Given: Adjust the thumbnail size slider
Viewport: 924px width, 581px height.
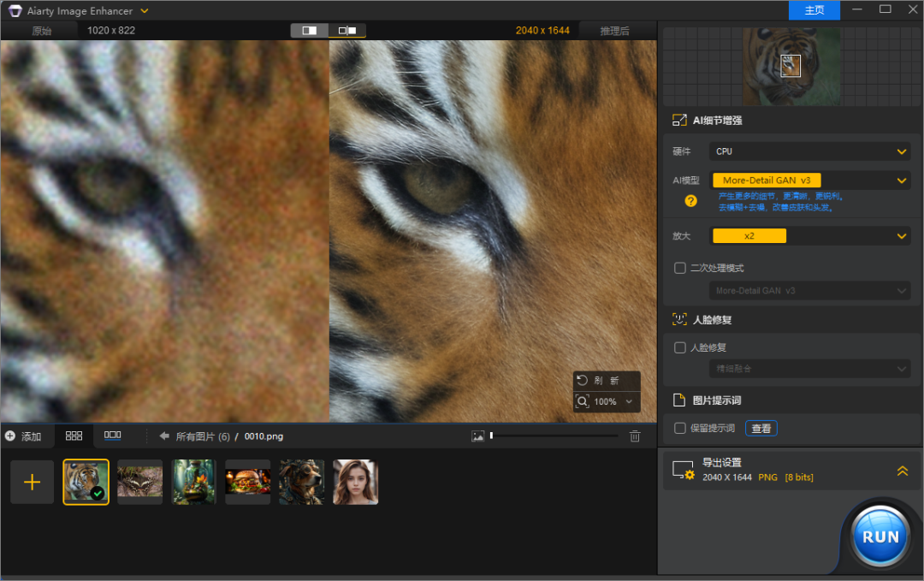Looking at the screenshot, I should [554, 436].
